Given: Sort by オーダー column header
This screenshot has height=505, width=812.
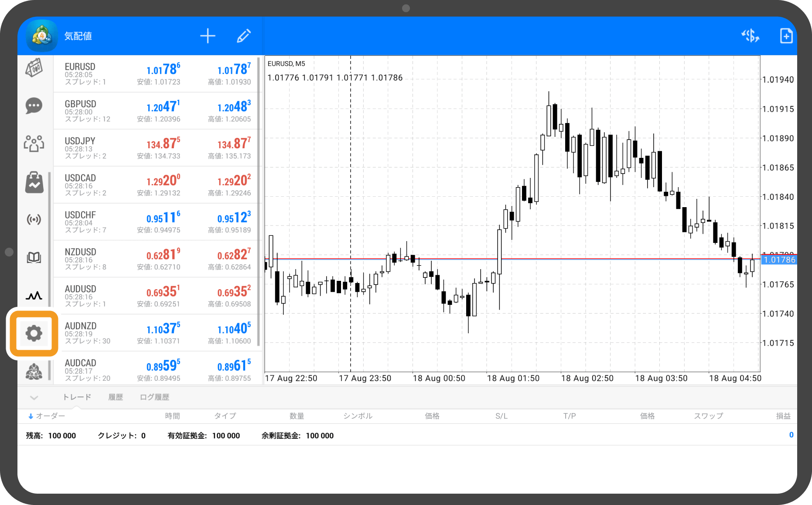Looking at the screenshot, I should [47, 416].
